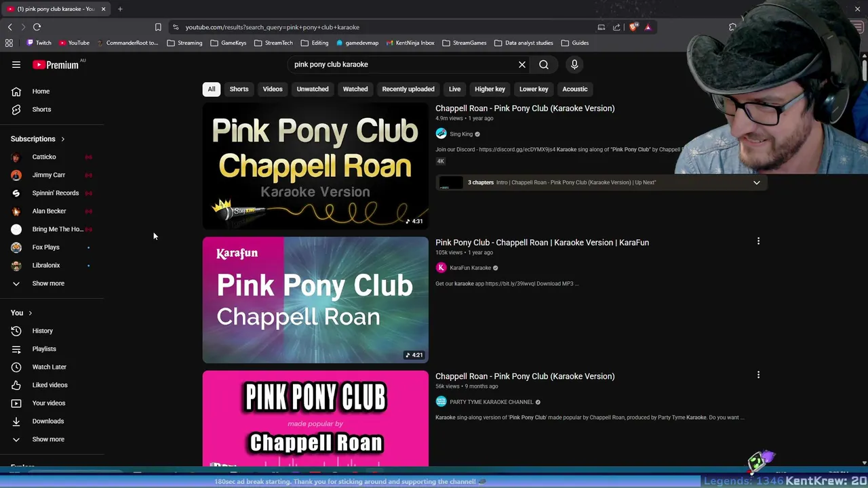
Task: Expand the Subscriptions header arrow
Action: [62, 139]
